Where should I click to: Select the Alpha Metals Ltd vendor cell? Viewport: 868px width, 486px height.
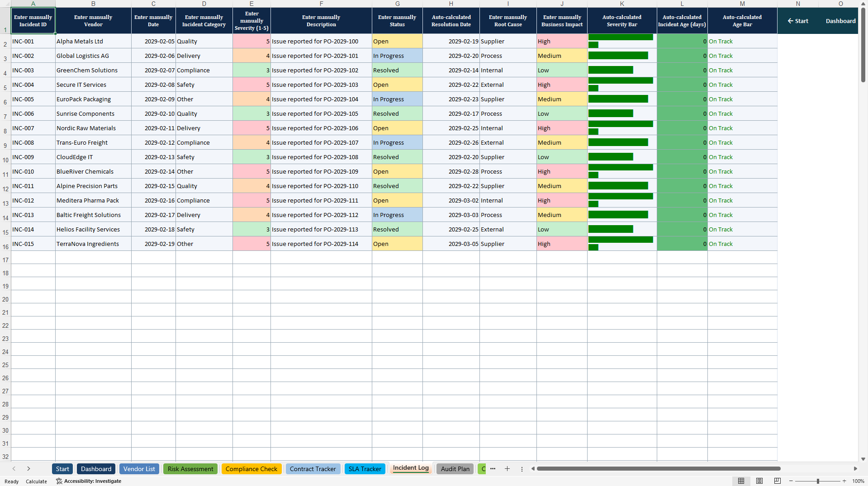(93, 41)
